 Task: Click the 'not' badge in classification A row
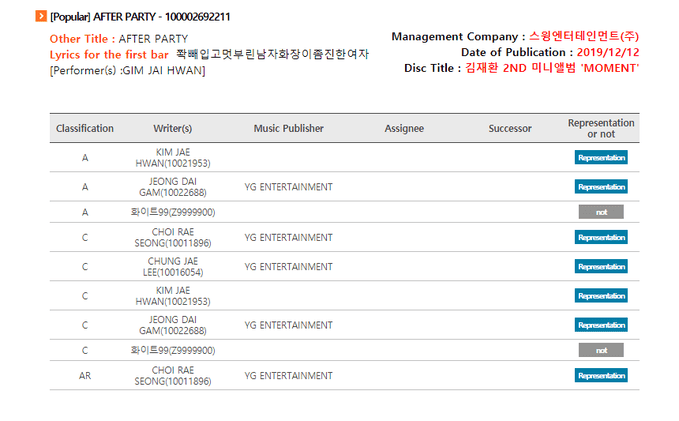pos(601,212)
